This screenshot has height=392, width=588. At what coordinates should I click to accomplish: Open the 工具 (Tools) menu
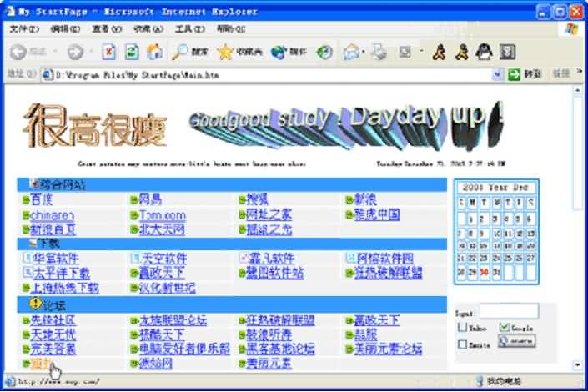(x=190, y=29)
